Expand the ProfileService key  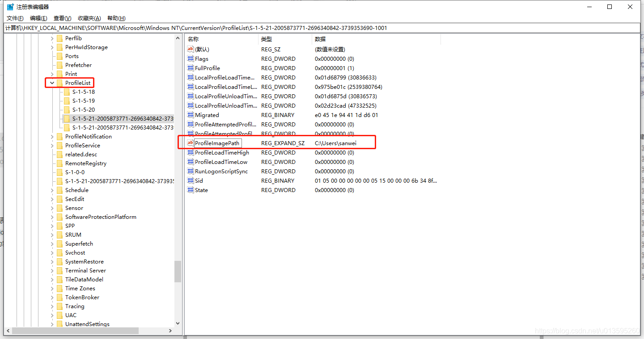coord(52,145)
